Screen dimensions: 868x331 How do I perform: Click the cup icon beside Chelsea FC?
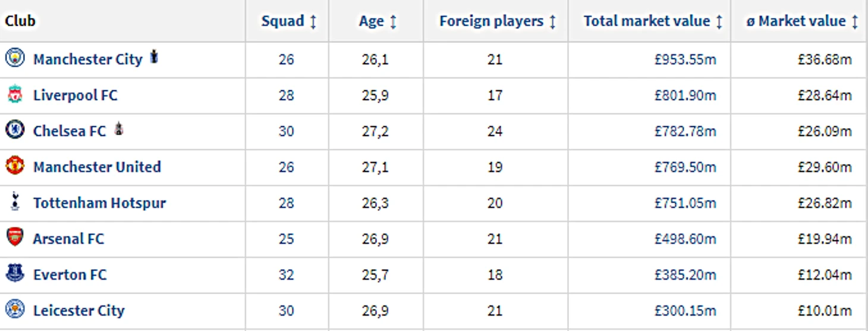(119, 129)
